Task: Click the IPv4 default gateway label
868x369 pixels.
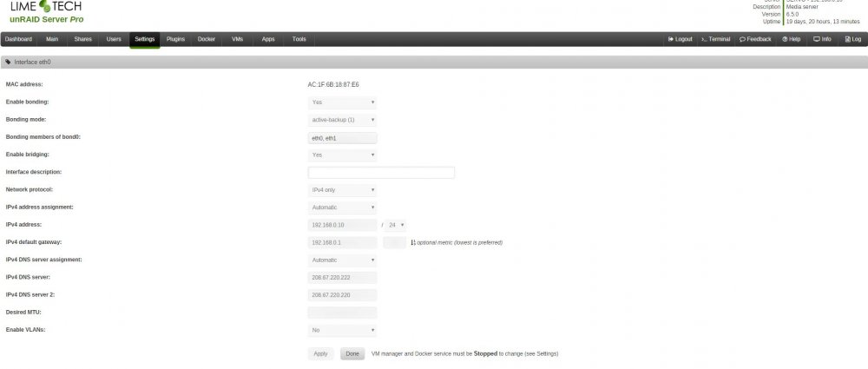Action: pyautogui.click(x=33, y=243)
